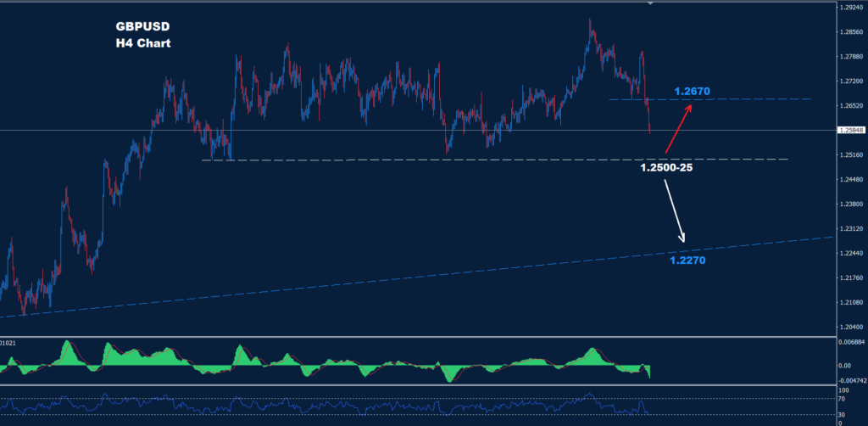The height and width of the screenshot is (426, 868).
Task: Click 1.27880 on the price axis
Action: [853, 57]
